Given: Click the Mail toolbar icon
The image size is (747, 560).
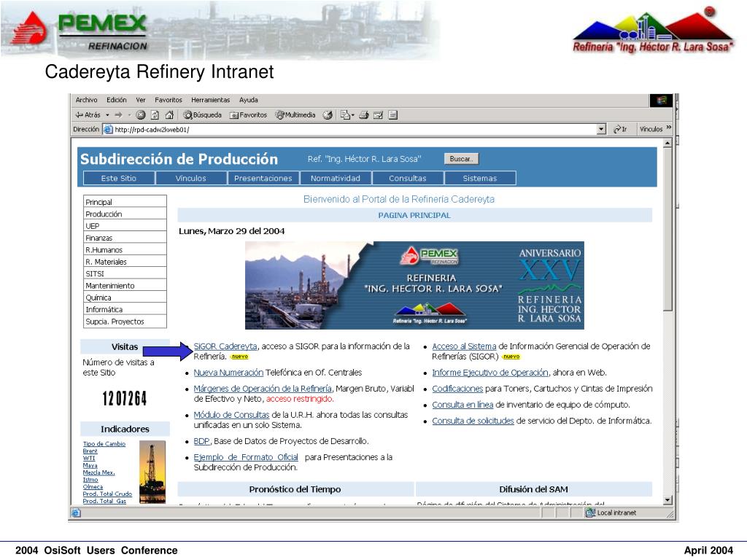Looking at the screenshot, I should coord(345,114).
